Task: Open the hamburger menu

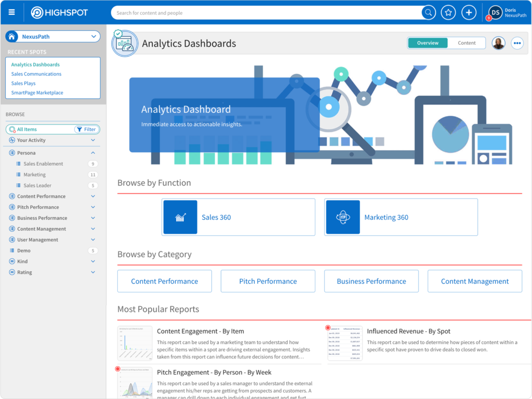Action: pos(11,12)
